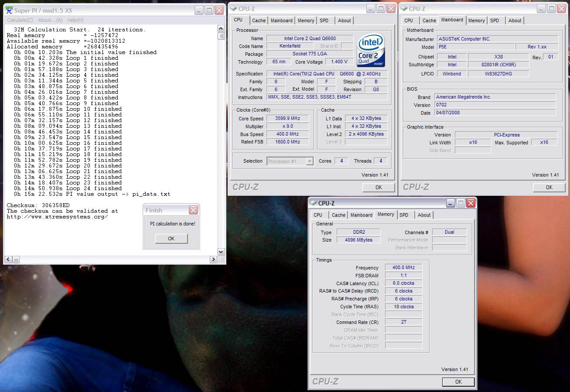570x392 pixels.
Task: Click the ASUSTeK Computer INC. manufacturer field
Action: click(497, 39)
